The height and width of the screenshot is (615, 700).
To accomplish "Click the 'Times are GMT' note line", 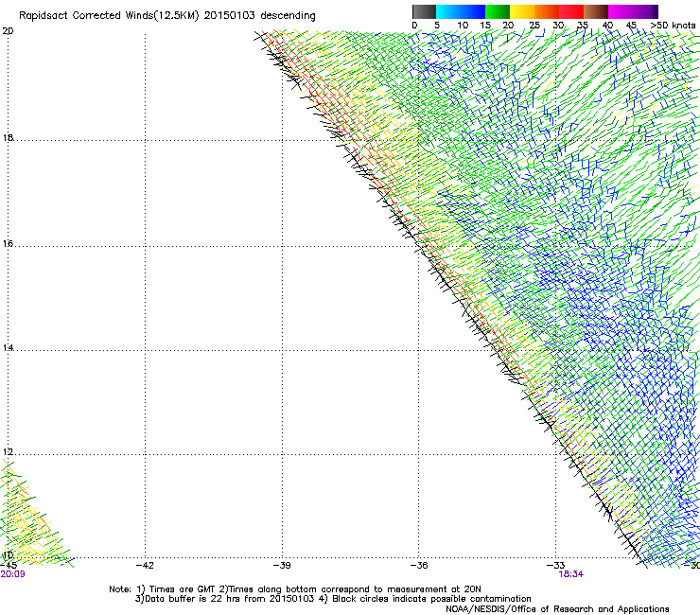I will coord(295,589).
